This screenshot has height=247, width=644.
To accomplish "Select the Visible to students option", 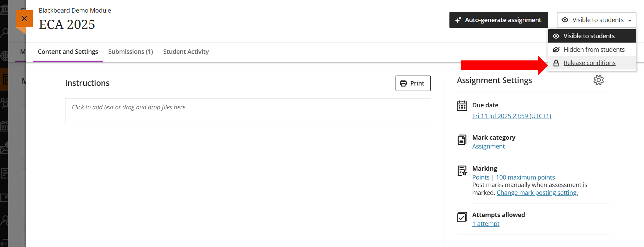I will point(592,36).
